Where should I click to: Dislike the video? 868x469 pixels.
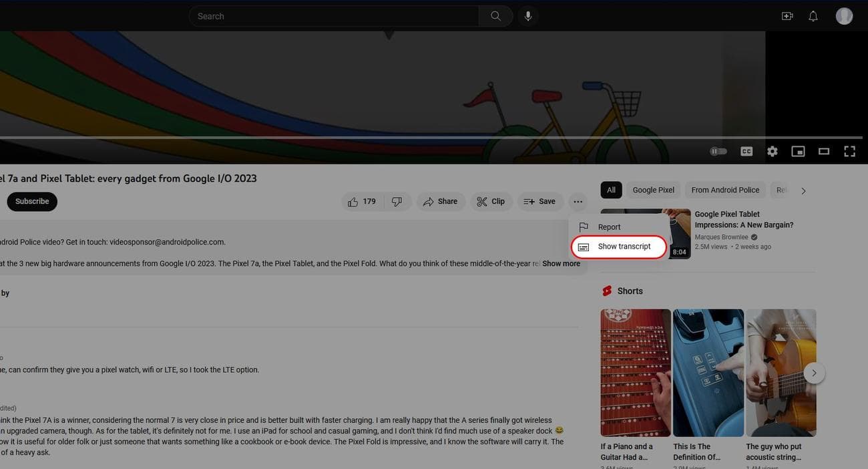point(397,202)
